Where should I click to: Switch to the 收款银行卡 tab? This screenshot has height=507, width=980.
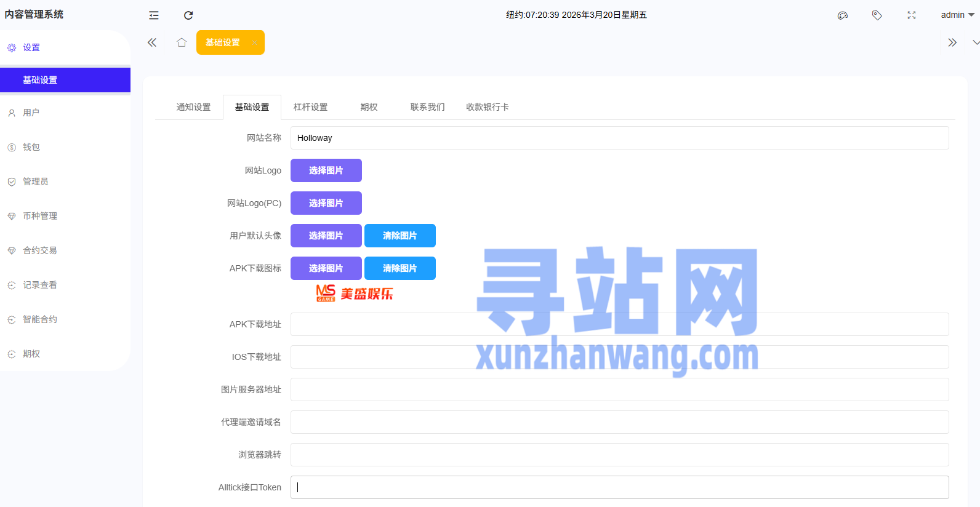pyautogui.click(x=487, y=107)
